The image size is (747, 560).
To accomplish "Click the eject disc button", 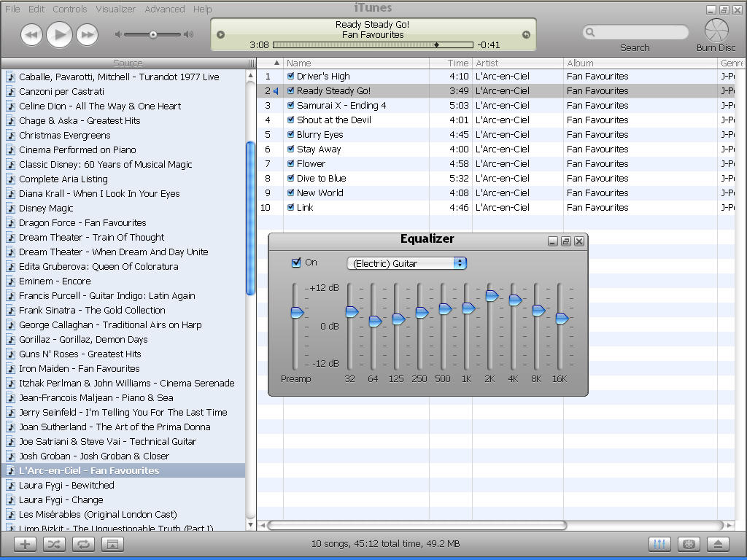I will coord(719,544).
